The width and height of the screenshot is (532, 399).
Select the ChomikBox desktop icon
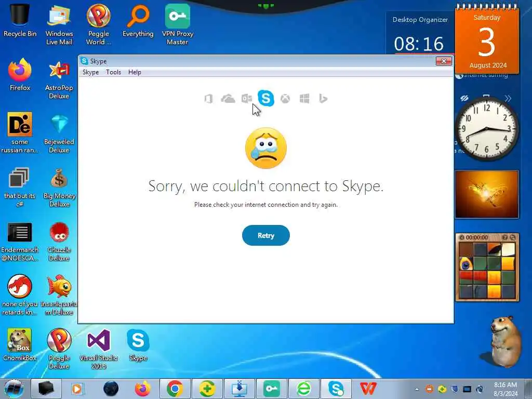pos(20,345)
